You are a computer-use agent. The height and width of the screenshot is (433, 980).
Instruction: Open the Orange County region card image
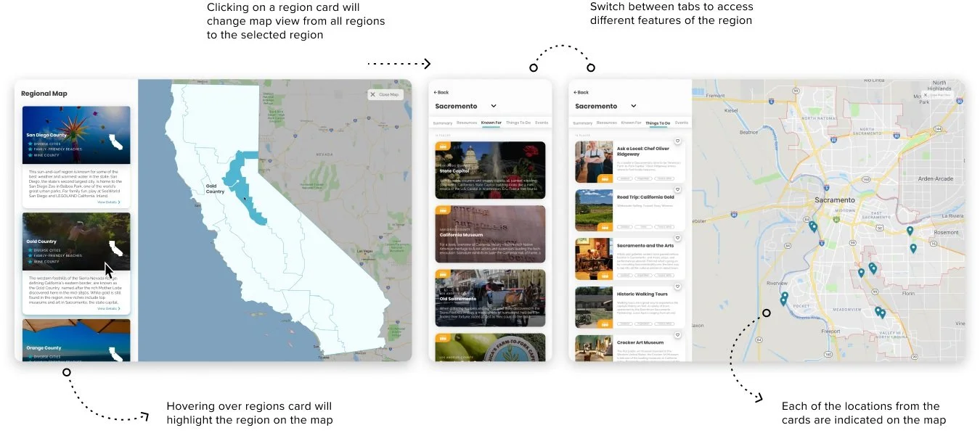76,340
